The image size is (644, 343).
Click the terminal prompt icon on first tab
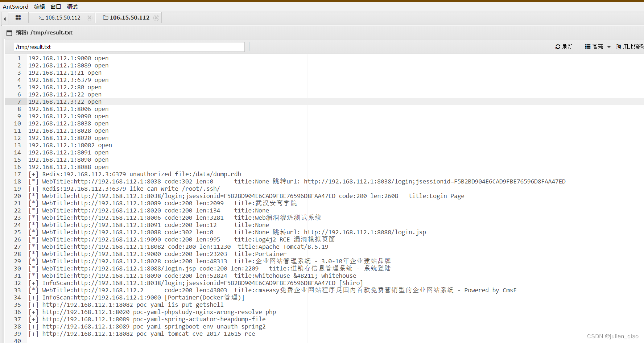[41, 18]
